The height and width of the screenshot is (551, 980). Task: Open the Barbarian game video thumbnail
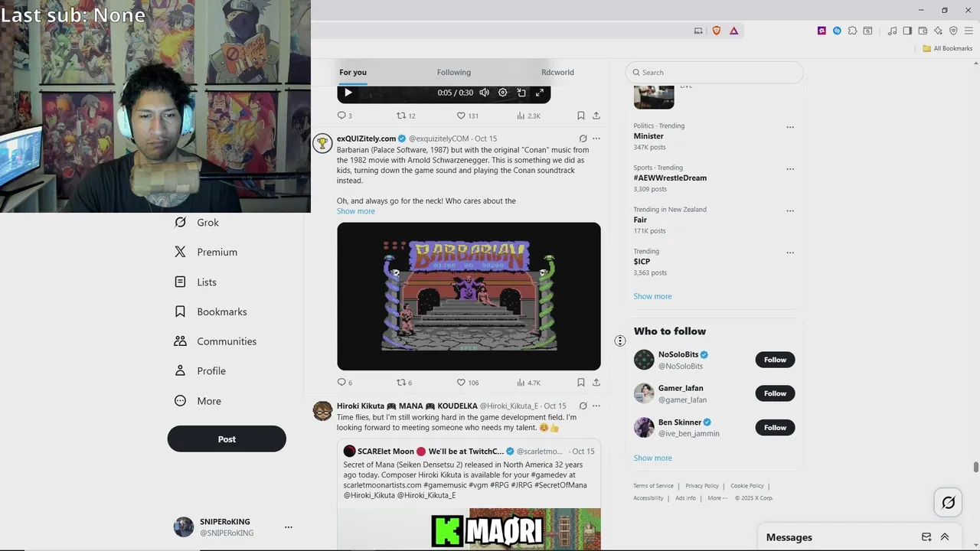(x=469, y=296)
